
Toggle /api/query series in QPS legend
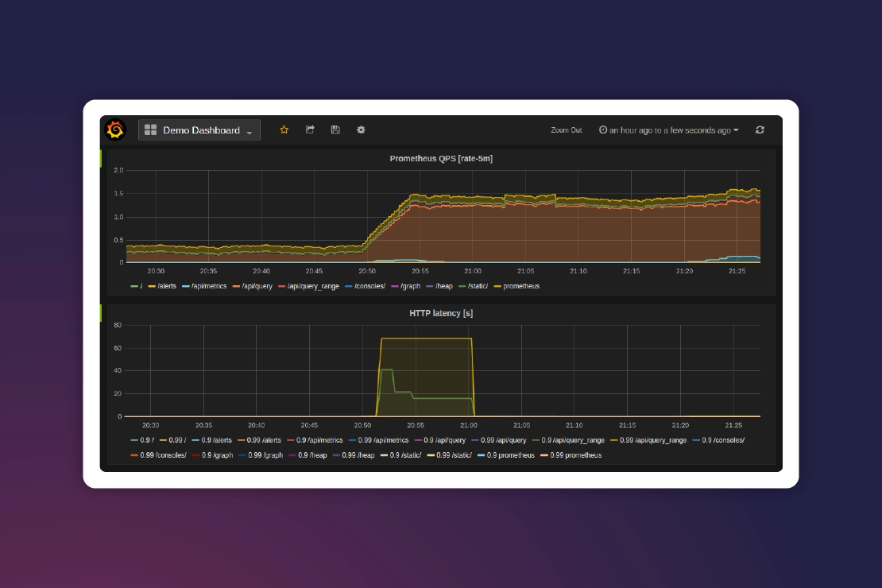coord(253,286)
